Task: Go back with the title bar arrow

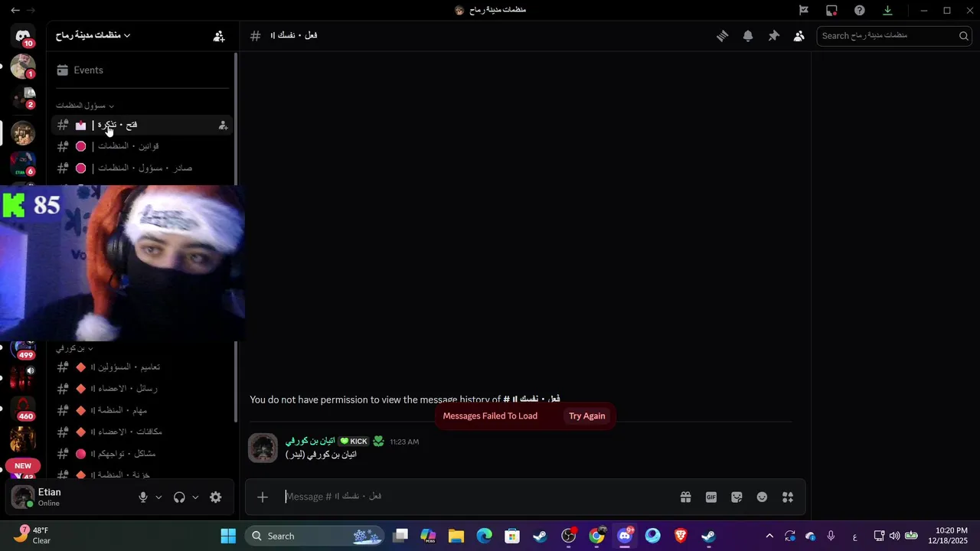Action: tap(15, 10)
